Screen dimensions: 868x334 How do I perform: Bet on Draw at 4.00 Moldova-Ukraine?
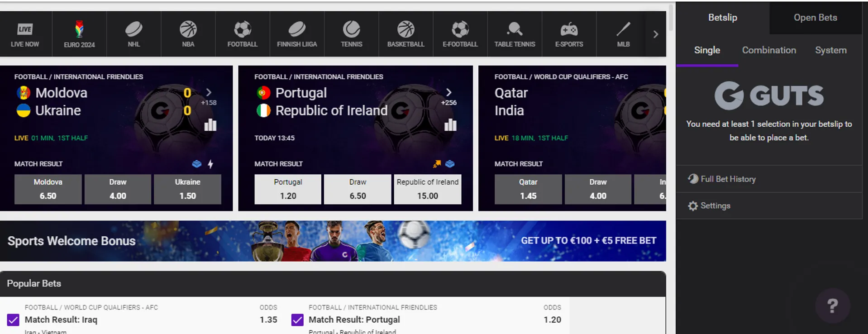(118, 189)
